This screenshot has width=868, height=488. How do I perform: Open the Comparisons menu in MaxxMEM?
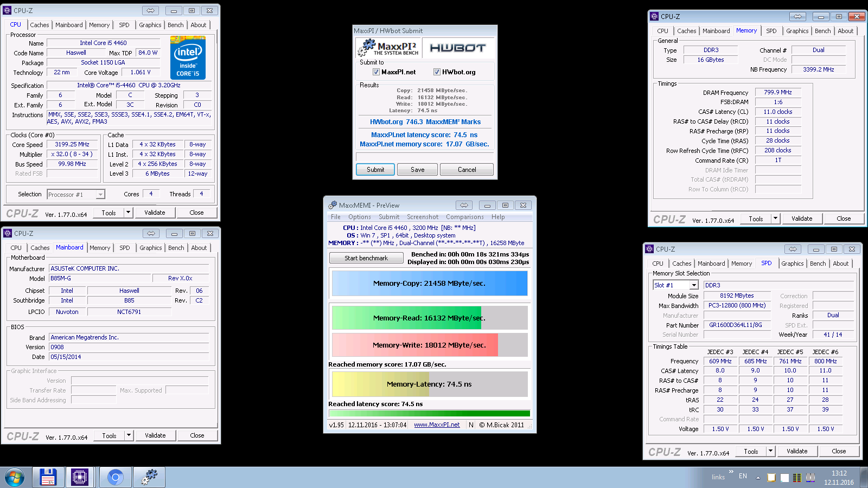(x=465, y=217)
